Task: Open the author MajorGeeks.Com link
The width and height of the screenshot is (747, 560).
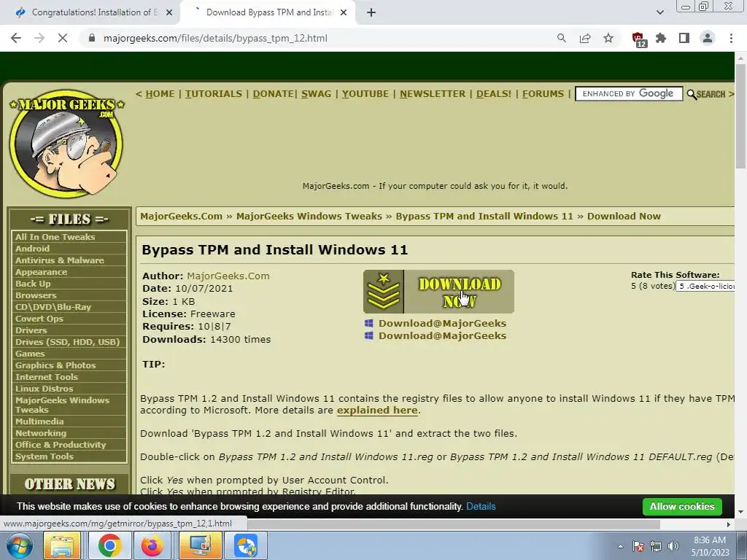Action: tap(228, 276)
